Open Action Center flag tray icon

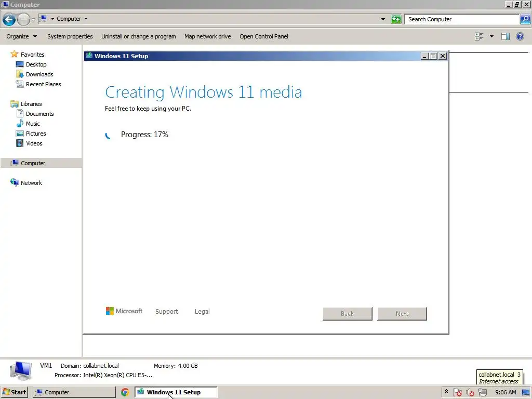(457, 393)
